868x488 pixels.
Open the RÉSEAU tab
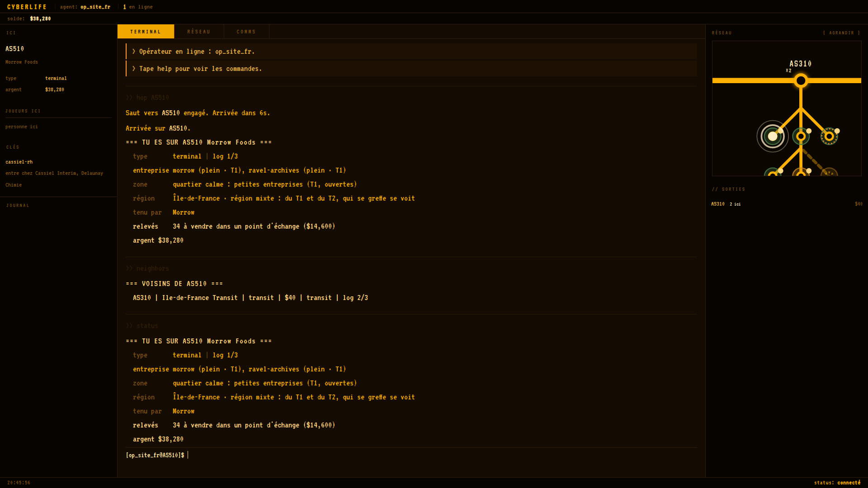[x=199, y=32]
